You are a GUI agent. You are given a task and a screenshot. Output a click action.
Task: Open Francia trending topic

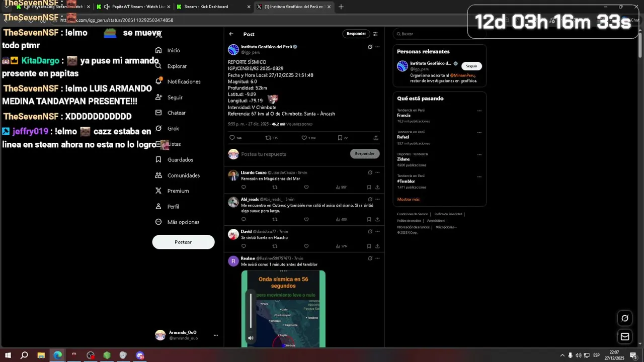point(404,115)
